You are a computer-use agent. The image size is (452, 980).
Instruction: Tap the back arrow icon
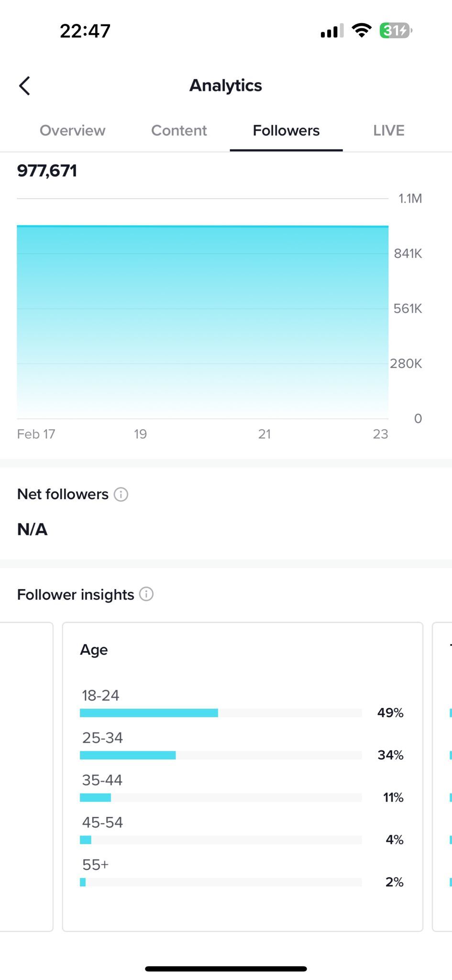tap(24, 86)
